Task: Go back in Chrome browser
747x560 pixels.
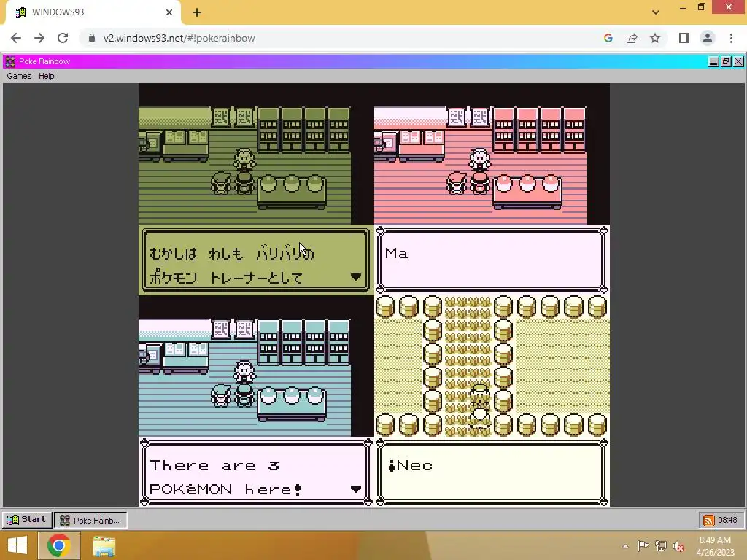Action: tap(16, 38)
